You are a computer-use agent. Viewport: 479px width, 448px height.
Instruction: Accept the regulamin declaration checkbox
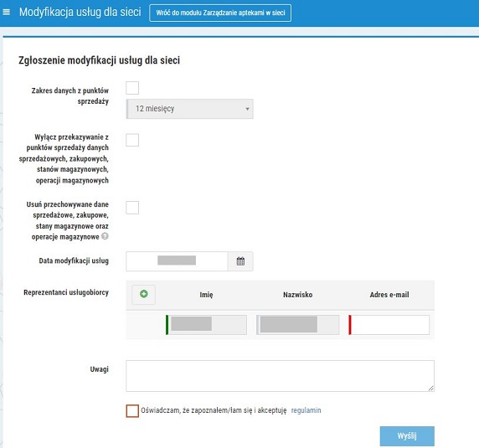(x=132, y=411)
